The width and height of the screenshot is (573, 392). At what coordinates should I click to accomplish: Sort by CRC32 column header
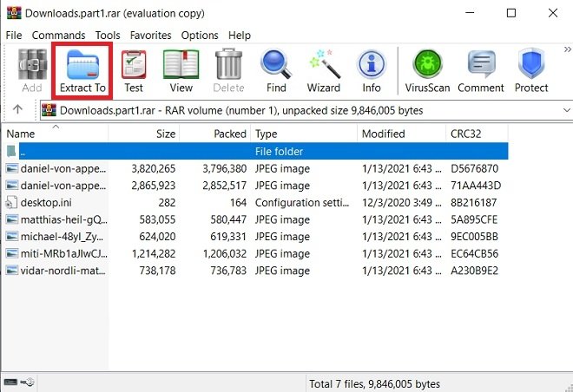(x=477, y=134)
